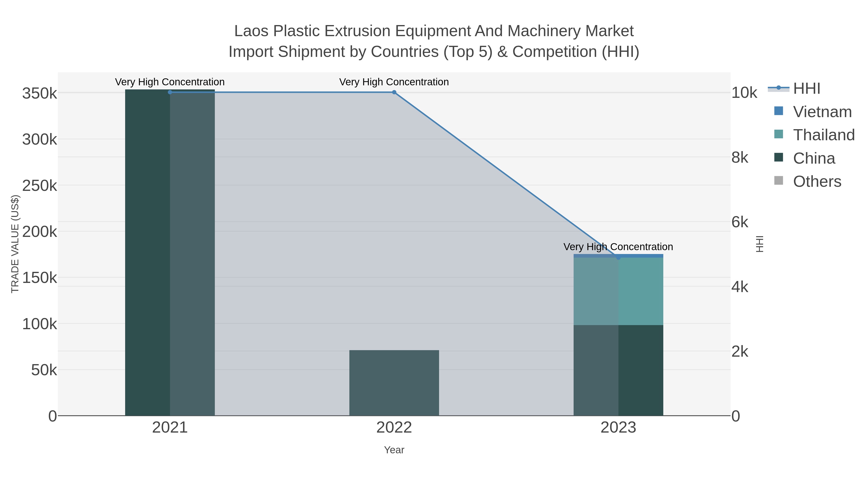Screen dimensions: 868x488
Task: Click 2021 Very High Concentration annotation
Action: pyautogui.click(x=170, y=82)
